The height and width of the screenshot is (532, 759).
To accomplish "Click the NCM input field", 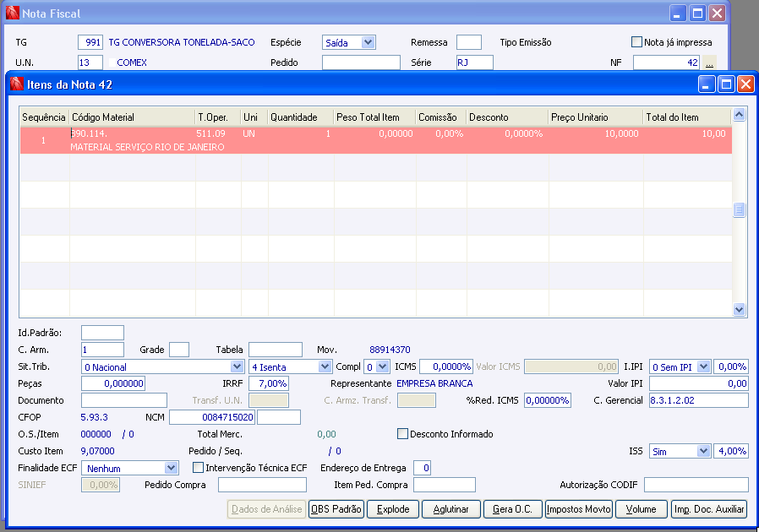I will (212, 417).
